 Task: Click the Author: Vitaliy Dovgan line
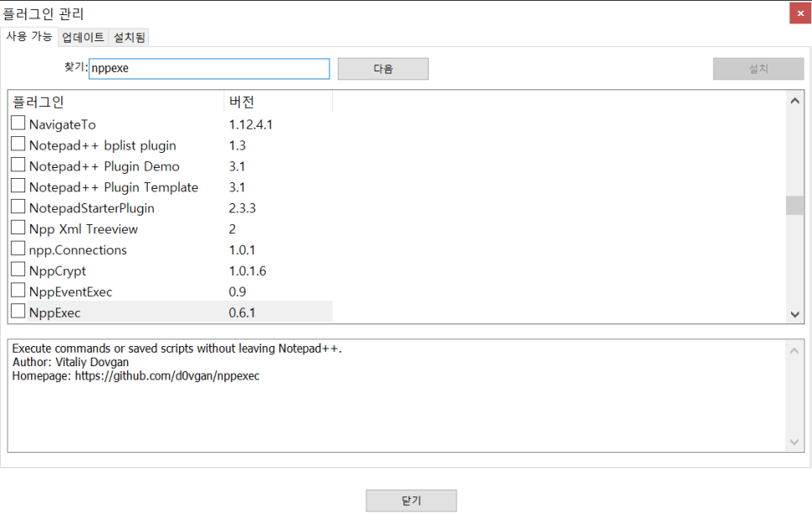tap(71, 362)
